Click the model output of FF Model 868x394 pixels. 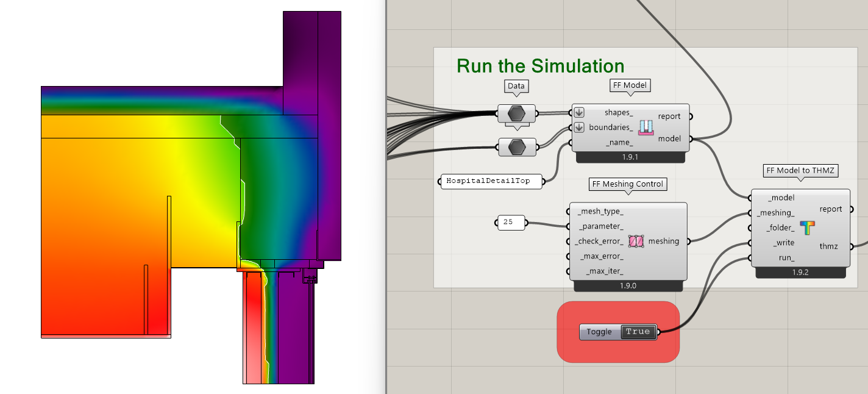(x=669, y=139)
